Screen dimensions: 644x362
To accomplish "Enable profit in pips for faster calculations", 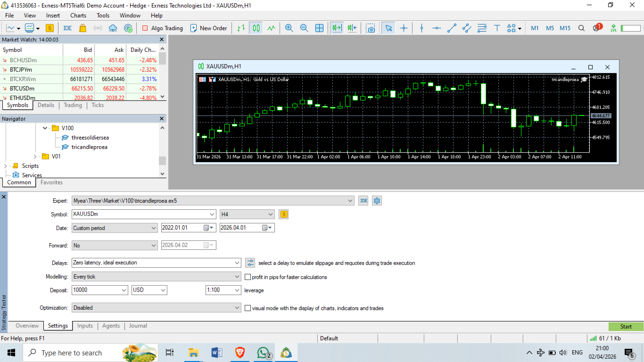I will pos(248,277).
